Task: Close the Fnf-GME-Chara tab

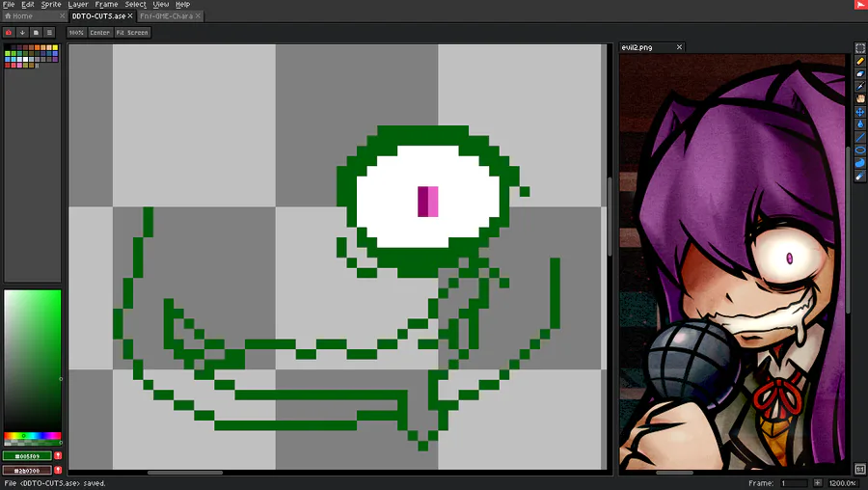Action: (x=198, y=16)
